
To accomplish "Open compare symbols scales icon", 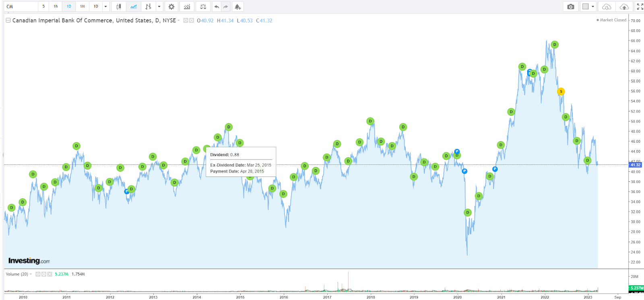I will (x=203, y=6).
